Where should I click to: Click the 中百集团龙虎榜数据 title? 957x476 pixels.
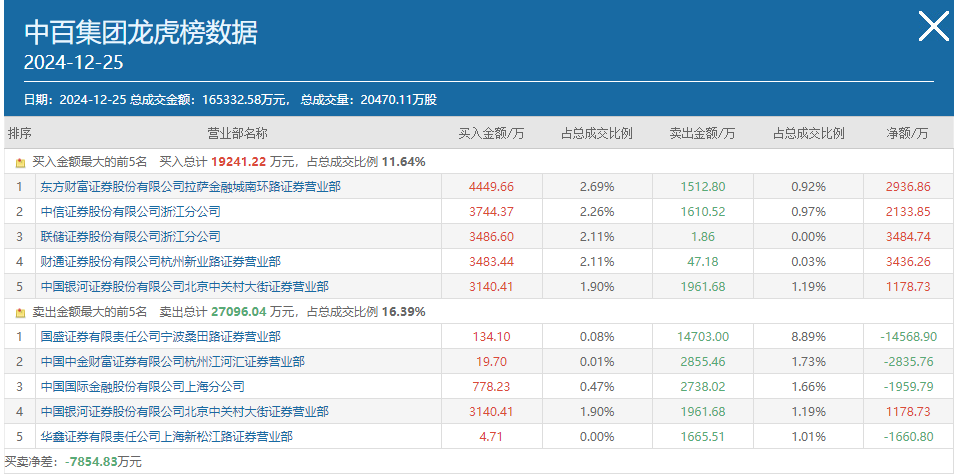click(140, 32)
